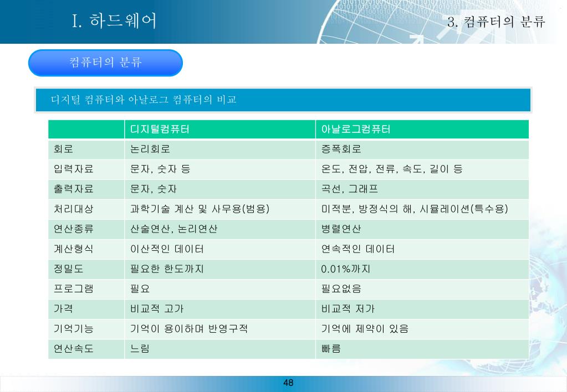Select row label '정밀도'
The height and width of the screenshot is (392, 567).
tap(86, 269)
